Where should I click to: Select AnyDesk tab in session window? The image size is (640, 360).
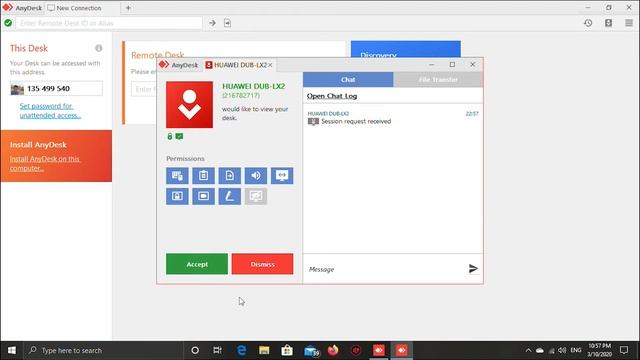(179, 65)
